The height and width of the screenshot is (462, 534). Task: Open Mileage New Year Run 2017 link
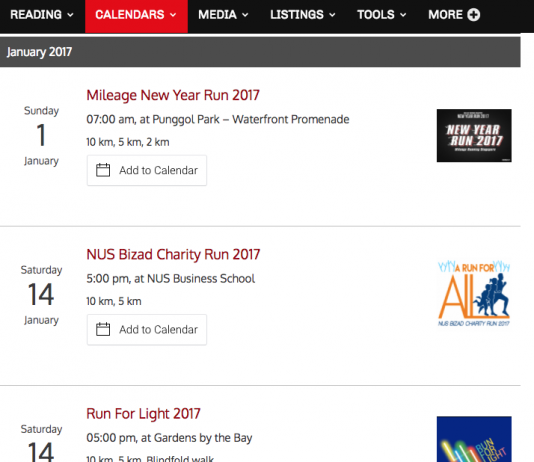pyautogui.click(x=173, y=95)
